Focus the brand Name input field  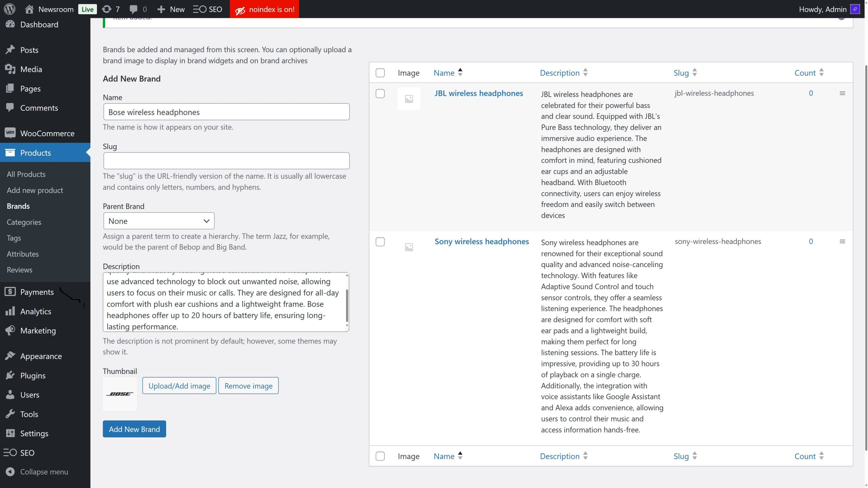tap(226, 112)
